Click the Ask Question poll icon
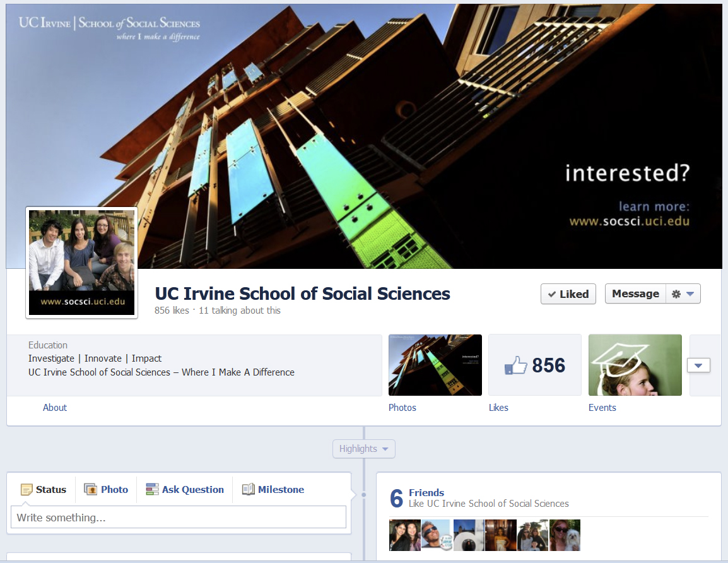The width and height of the screenshot is (728, 563). coord(152,489)
